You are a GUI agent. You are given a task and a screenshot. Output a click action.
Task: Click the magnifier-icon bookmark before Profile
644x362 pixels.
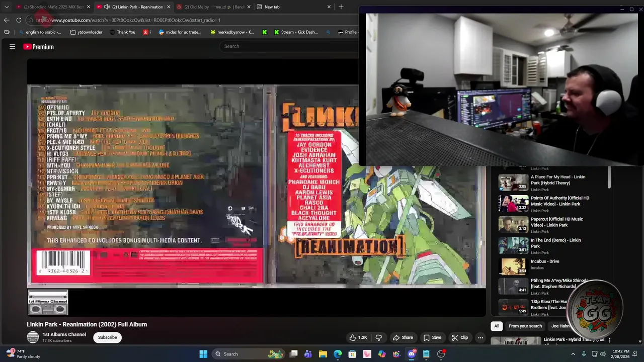click(x=328, y=32)
